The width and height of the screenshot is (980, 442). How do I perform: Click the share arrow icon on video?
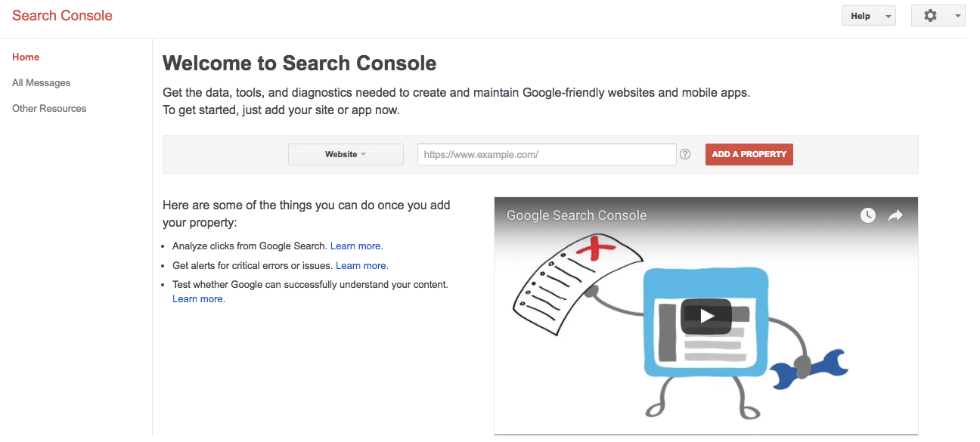tap(895, 215)
